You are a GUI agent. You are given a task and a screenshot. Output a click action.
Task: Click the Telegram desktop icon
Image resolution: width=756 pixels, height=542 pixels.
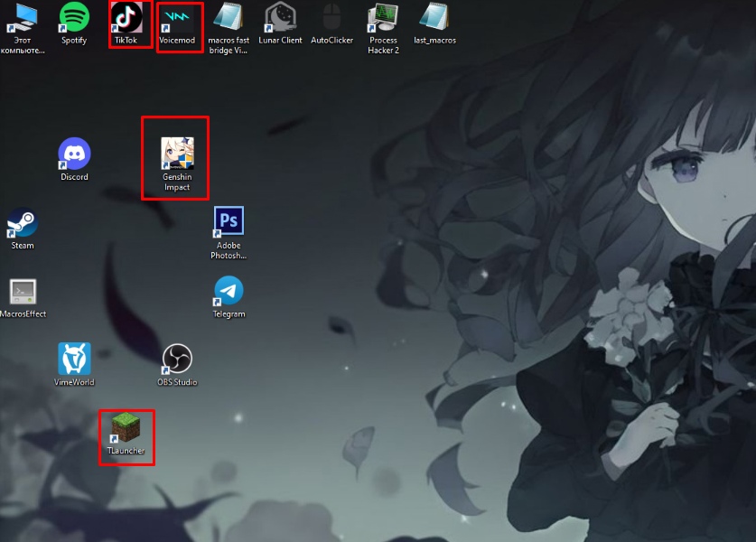229,291
